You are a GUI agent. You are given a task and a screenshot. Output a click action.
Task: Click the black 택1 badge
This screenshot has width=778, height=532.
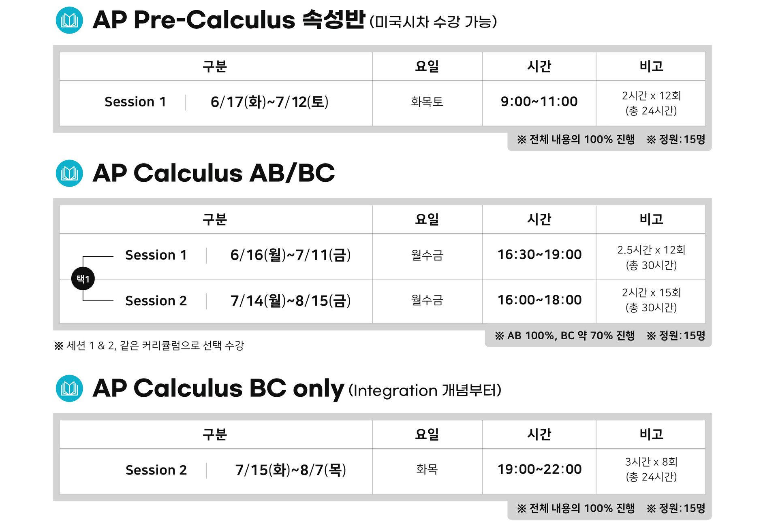pyautogui.click(x=83, y=279)
